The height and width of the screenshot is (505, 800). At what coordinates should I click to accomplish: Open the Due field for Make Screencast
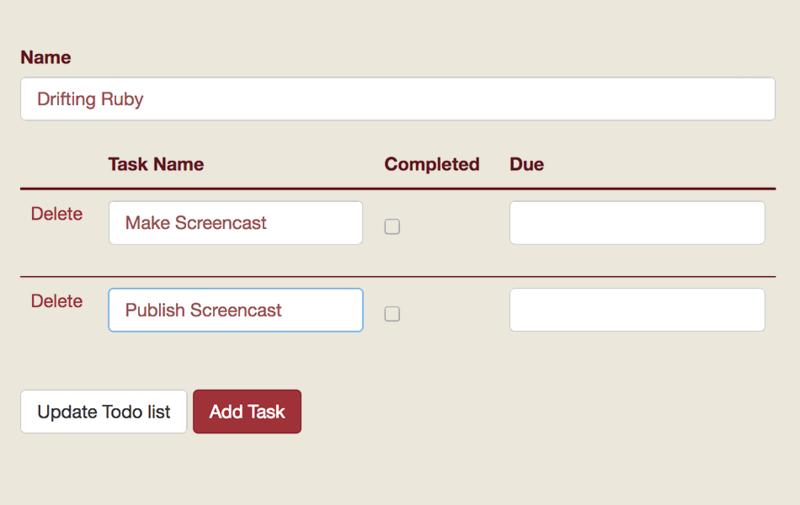coord(637,223)
